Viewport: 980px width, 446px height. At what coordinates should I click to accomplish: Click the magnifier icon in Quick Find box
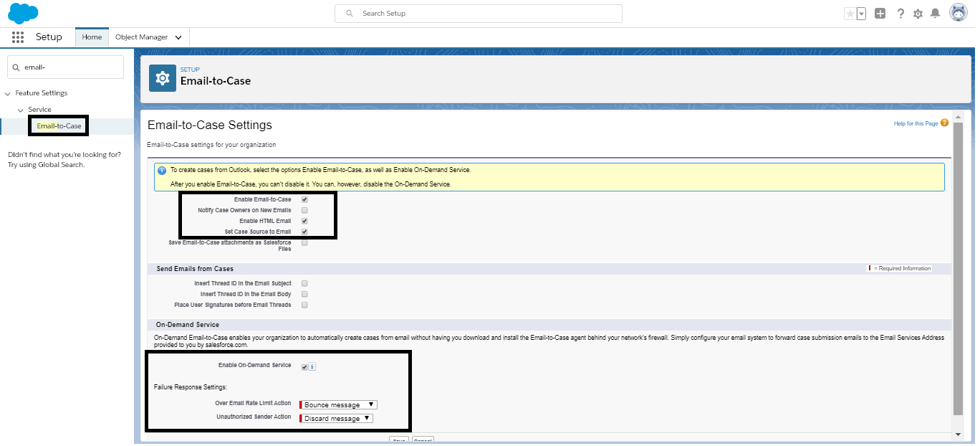click(x=17, y=67)
